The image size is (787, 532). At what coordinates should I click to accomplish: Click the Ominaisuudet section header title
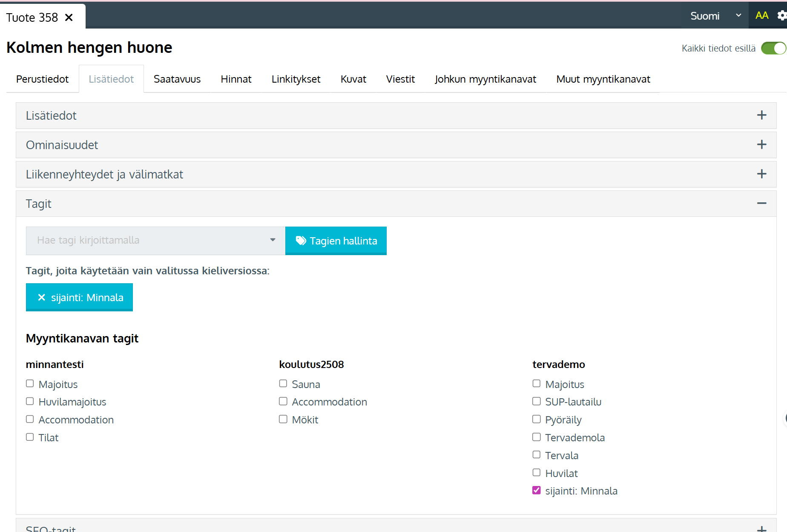[x=62, y=145]
